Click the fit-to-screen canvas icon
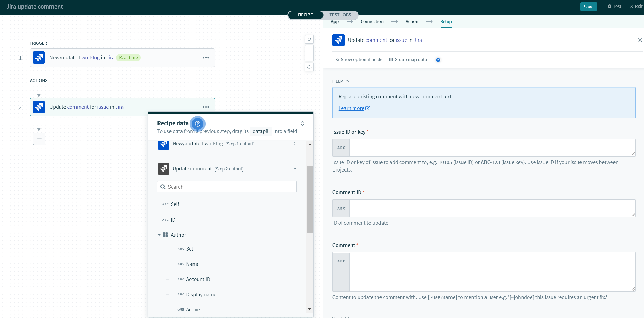644x318 pixels. (x=309, y=67)
